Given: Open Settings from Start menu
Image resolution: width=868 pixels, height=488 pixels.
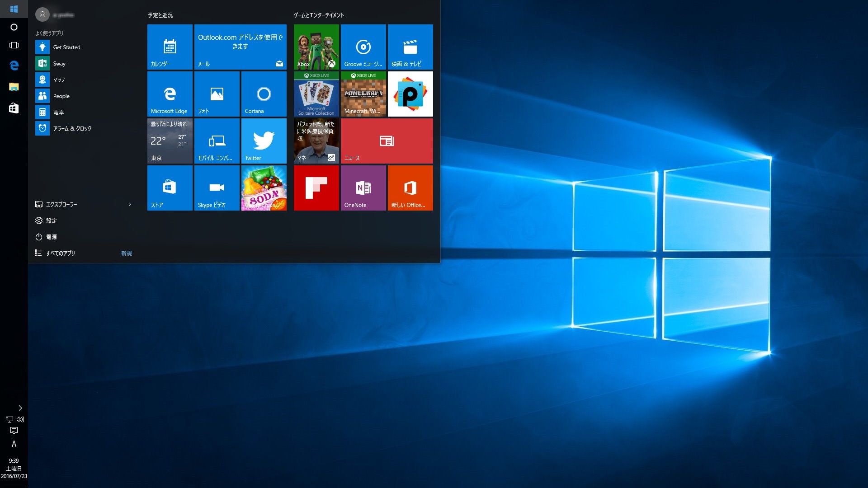Looking at the screenshot, I should click(51, 221).
